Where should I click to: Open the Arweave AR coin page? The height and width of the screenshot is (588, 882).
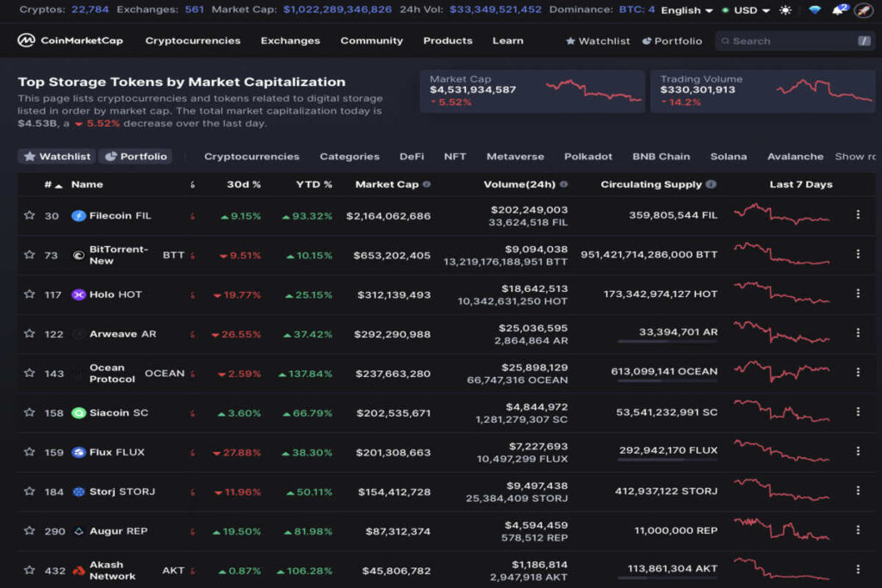122,334
